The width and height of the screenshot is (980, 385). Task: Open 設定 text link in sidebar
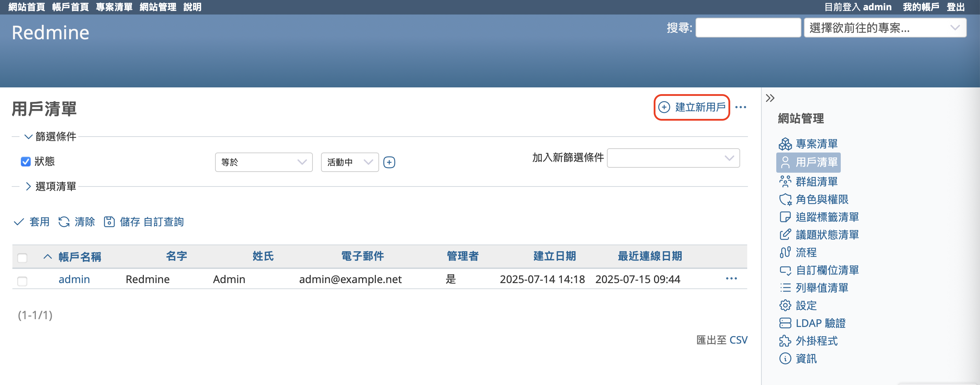click(806, 306)
